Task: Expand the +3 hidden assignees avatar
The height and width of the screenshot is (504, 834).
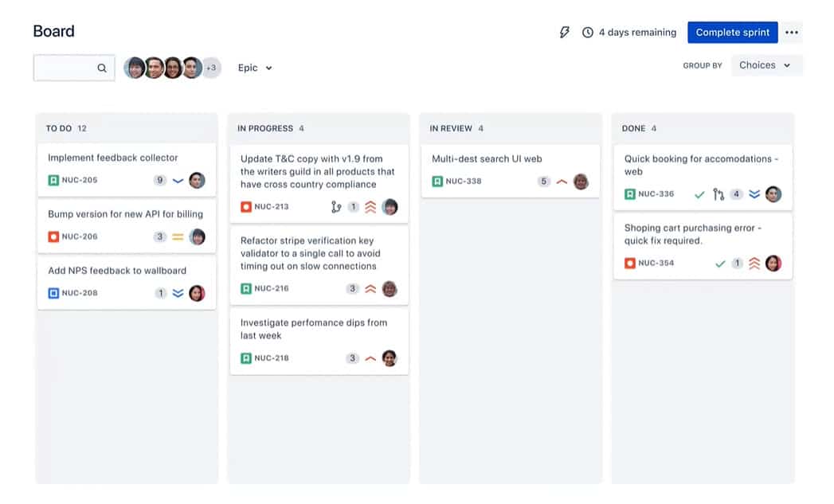Action: pyautogui.click(x=211, y=68)
